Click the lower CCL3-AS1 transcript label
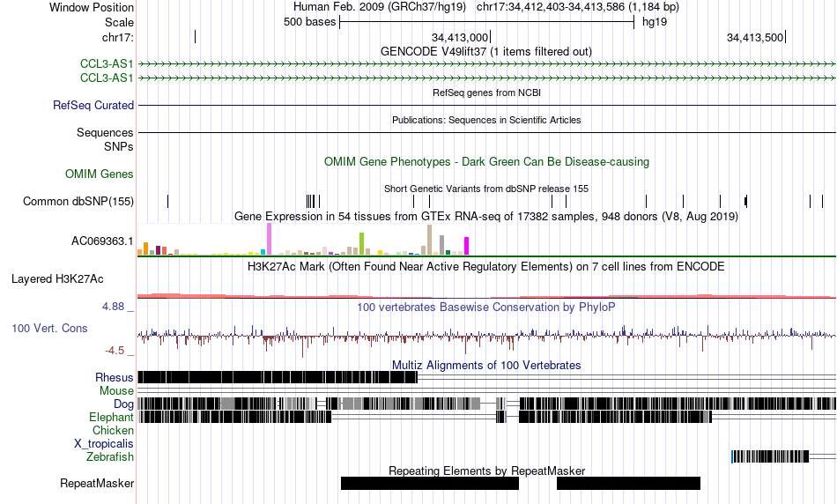The height and width of the screenshot is (504, 837). point(107,78)
